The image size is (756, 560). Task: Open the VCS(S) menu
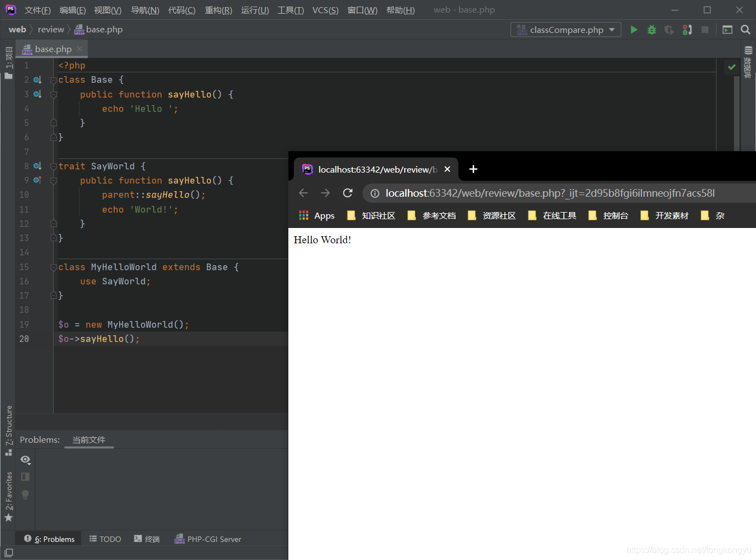point(325,10)
